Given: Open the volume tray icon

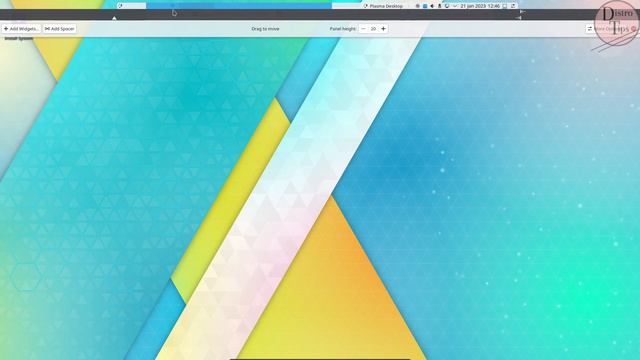Looking at the screenshot, I should (432, 6).
